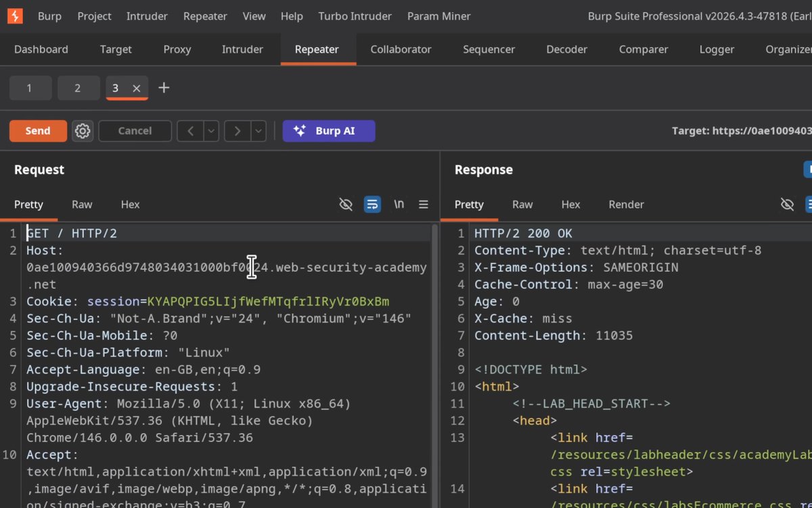Select the Repeater tool tab
Viewport: 812px width, 508px height.
[x=317, y=49]
